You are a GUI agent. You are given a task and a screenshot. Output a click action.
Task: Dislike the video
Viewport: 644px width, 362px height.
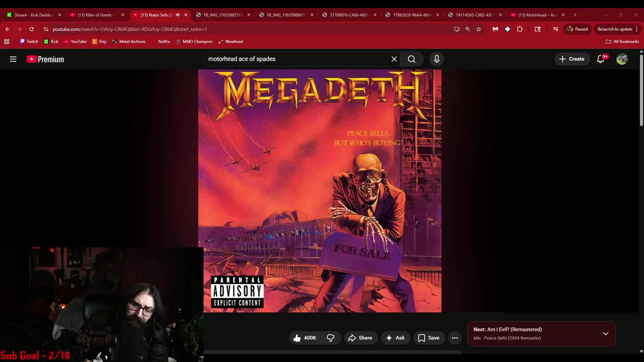click(x=331, y=338)
